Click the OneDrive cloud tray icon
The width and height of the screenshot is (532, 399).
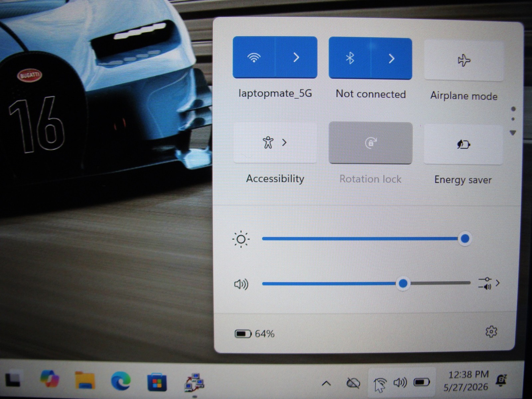pos(353,383)
